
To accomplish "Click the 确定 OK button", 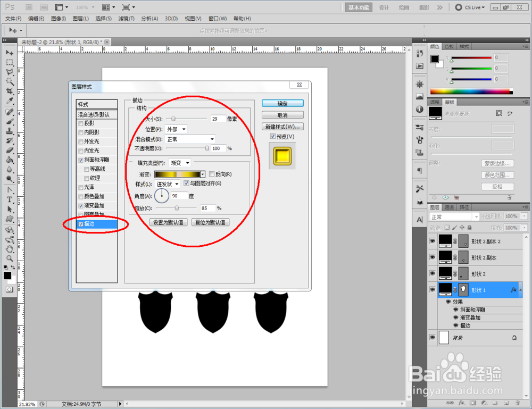I will (282, 103).
